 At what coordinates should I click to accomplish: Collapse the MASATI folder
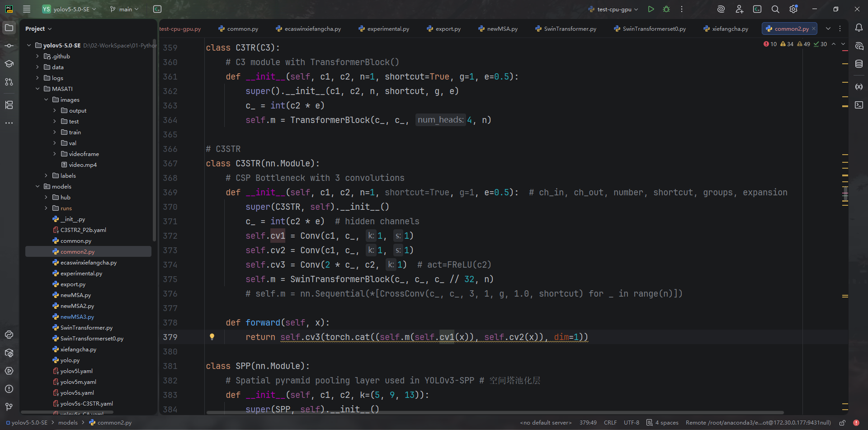(38, 89)
